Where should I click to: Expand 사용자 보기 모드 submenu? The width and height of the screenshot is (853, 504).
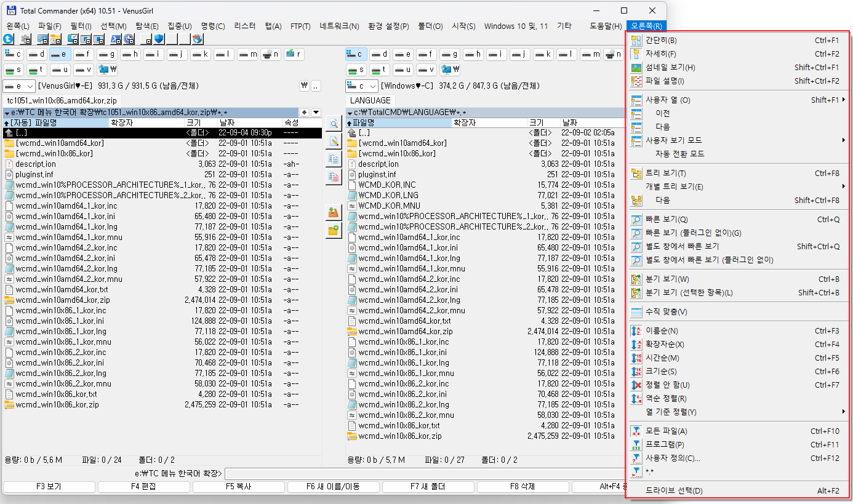pyautogui.click(x=737, y=141)
